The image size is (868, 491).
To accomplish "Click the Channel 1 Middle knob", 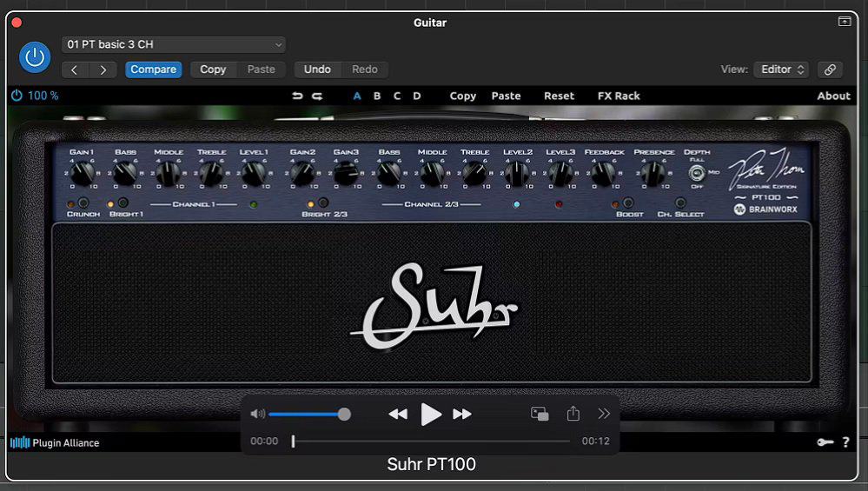I will (169, 174).
